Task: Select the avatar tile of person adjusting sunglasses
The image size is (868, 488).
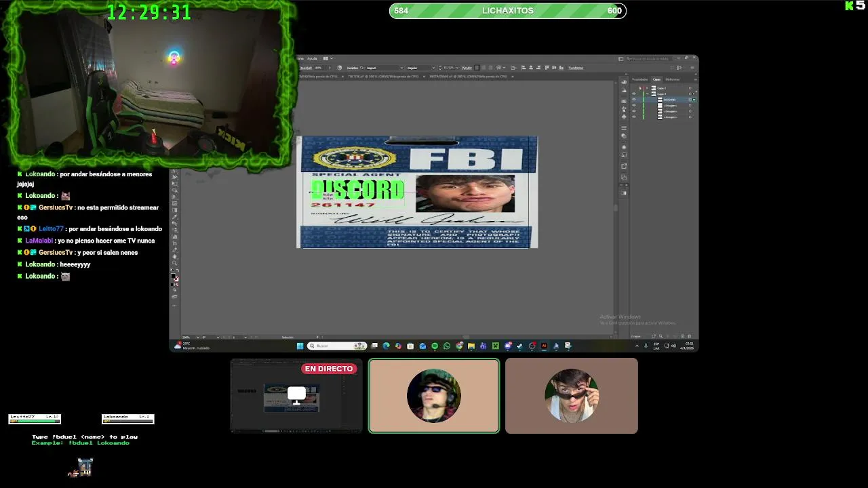Action: click(x=572, y=396)
